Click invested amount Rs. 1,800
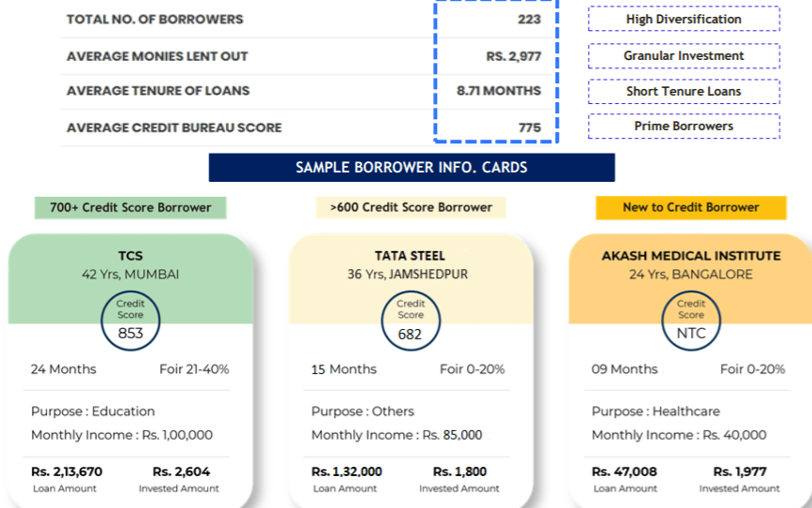The height and width of the screenshot is (508, 812). point(459,471)
